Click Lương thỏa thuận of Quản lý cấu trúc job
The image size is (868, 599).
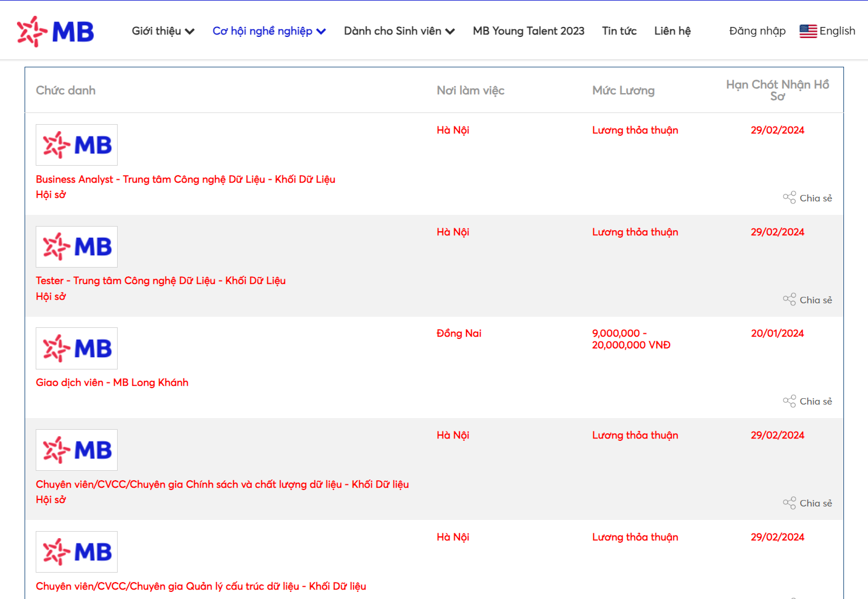(x=635, y=537)
